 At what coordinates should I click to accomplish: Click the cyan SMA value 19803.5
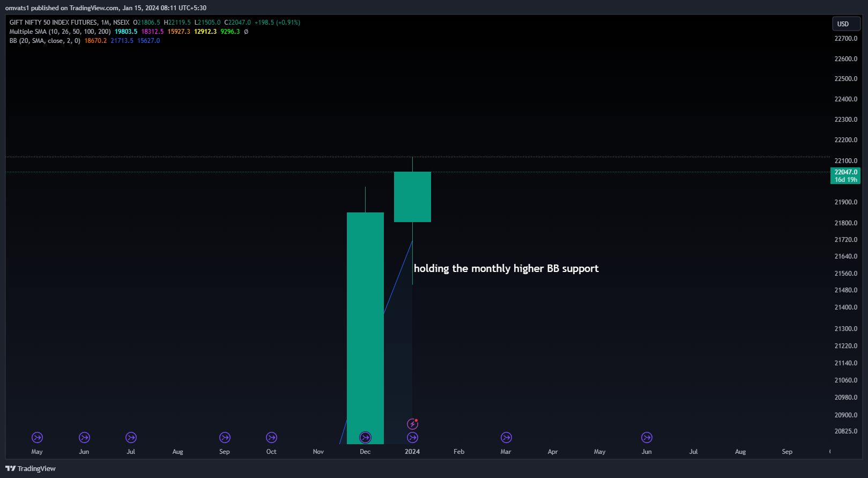[126, 32]
